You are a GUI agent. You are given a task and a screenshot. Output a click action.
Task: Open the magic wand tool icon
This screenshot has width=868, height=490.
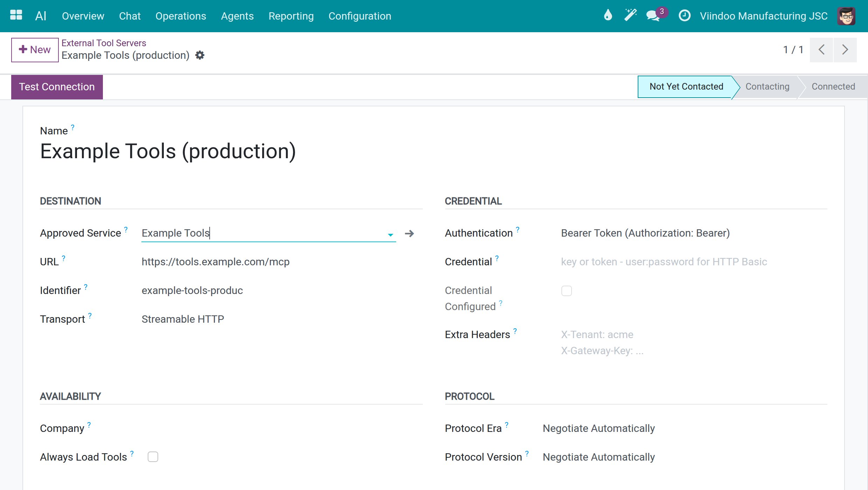pos(630,15)
